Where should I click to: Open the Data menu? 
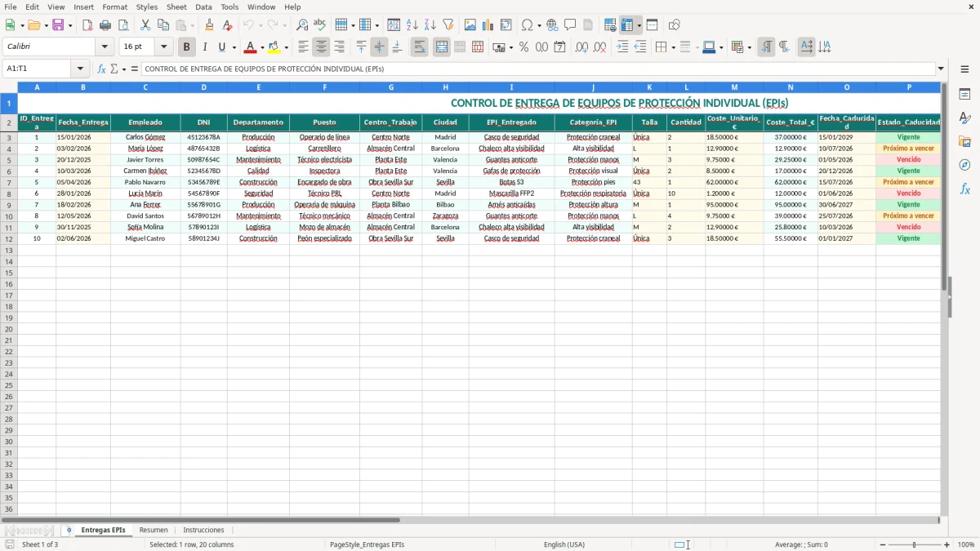203,7
